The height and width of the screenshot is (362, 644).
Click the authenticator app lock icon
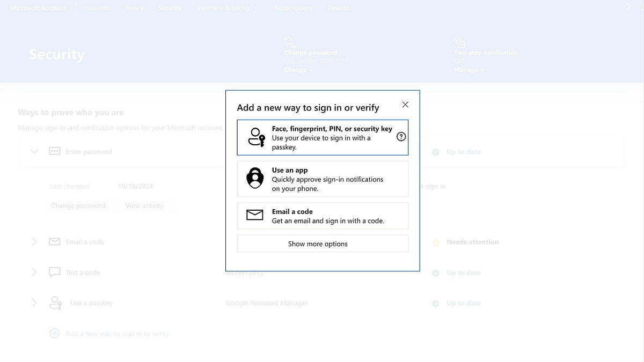255,178
